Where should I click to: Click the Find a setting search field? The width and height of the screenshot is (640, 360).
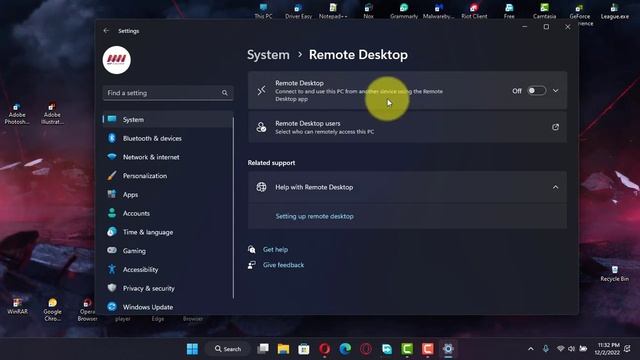168,93
